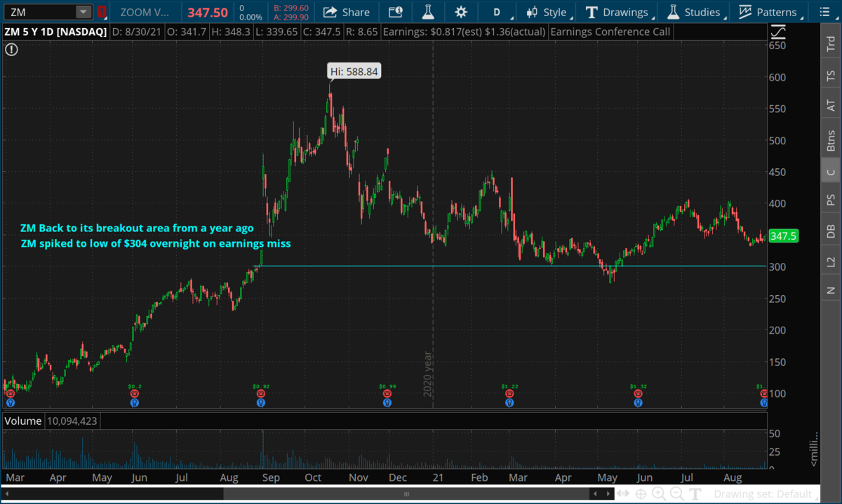Viewport: 842px width, 504px height.
Task: Click the Hi: 588.84 price bubble
Action: (354, 71)
